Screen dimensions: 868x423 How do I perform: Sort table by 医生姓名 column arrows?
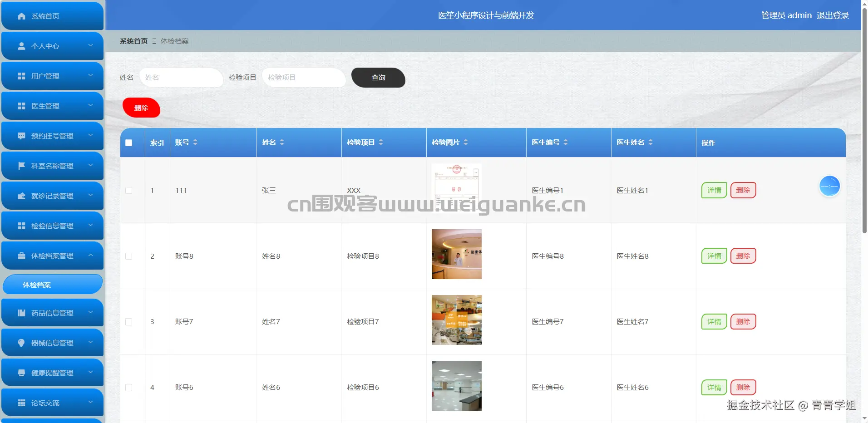pyautogui.click(x=651, y=143)
